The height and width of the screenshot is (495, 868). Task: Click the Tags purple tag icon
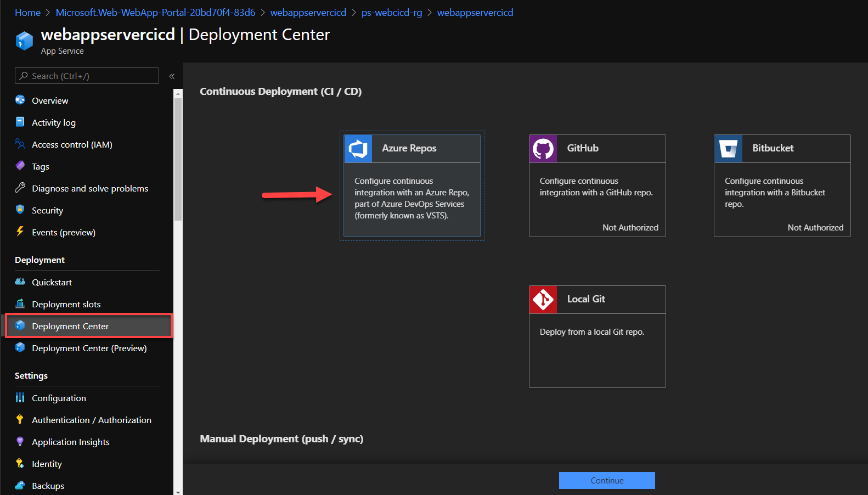(20, 166)
